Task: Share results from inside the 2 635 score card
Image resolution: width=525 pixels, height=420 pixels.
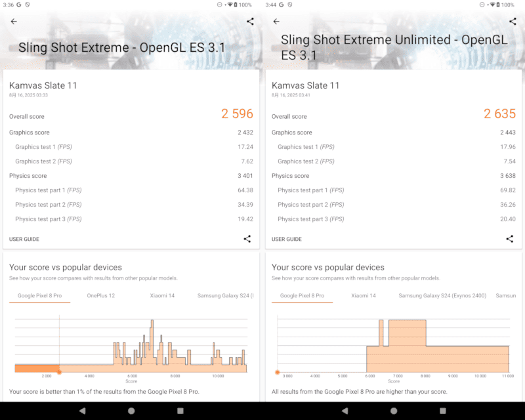Action: tap(510, 239)
